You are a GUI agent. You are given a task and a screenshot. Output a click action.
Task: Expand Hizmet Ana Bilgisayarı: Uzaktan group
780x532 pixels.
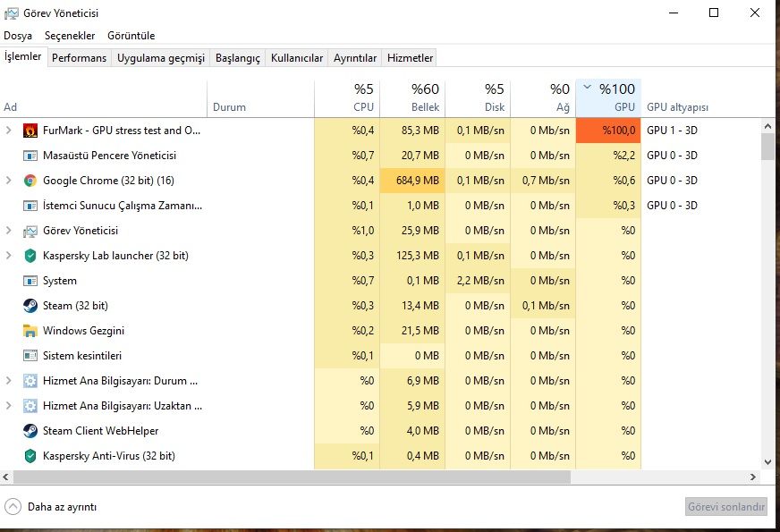tap(8, 405)
